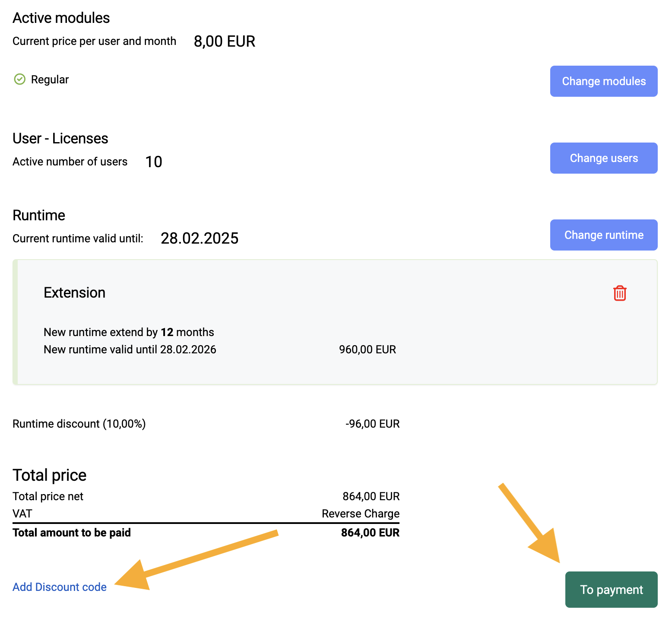Image resolution: width=672 pixels, height=622 pixels.
Task: Click the 8,00 EUR price value
Action: pyautogui.click(x=225, y=41)
